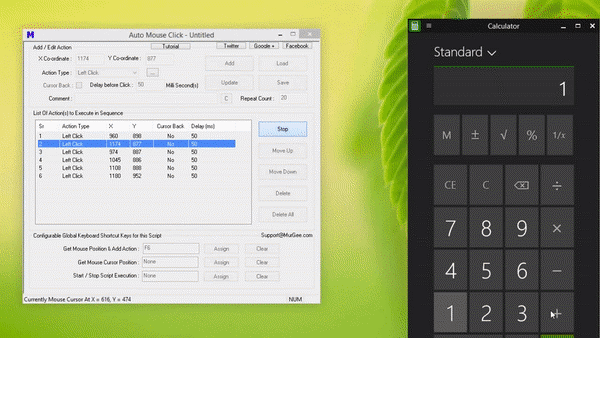Viewport: 600px width, 407px height.
Task: Expand the Standard mode dropdown in Calculator
Action: pyautogui.click(x=465, y=52)
